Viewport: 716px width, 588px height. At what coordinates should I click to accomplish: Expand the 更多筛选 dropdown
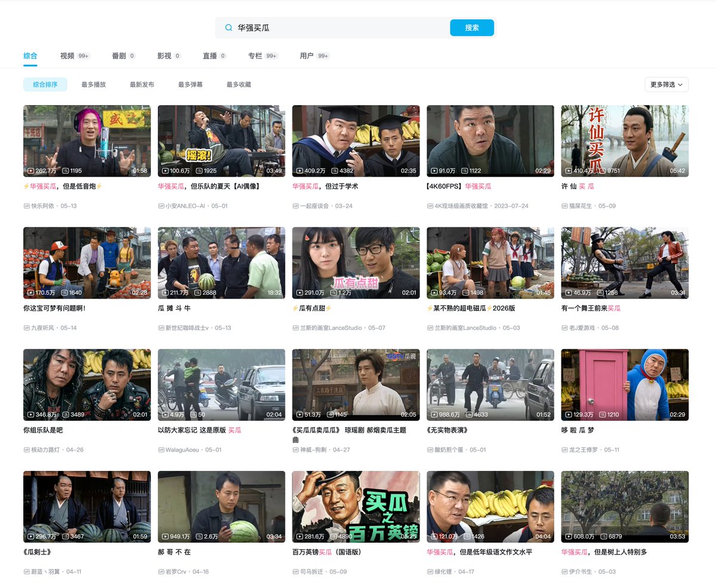click(666, 85)
